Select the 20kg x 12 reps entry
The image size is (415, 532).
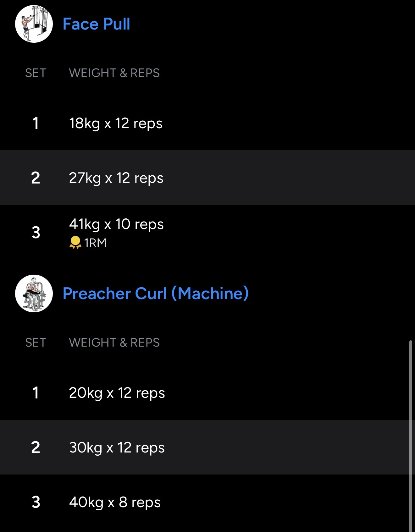point(117,393)
